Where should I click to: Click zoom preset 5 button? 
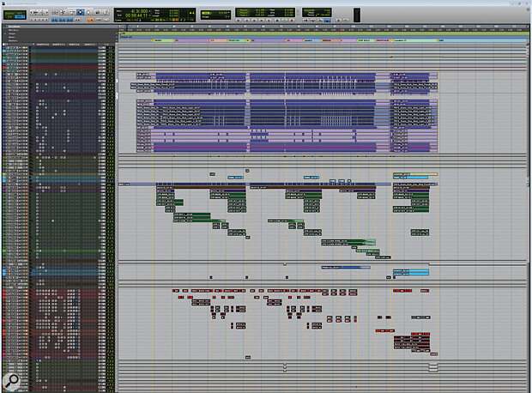tap(47, 20)
